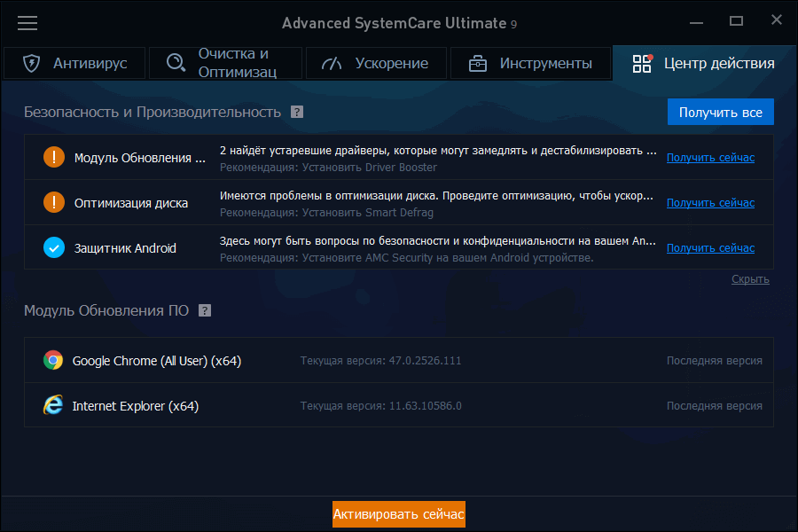The image size is (798, 532).
Task: Click the Ускорение speedometer icon
Action: tap(331, 63)
